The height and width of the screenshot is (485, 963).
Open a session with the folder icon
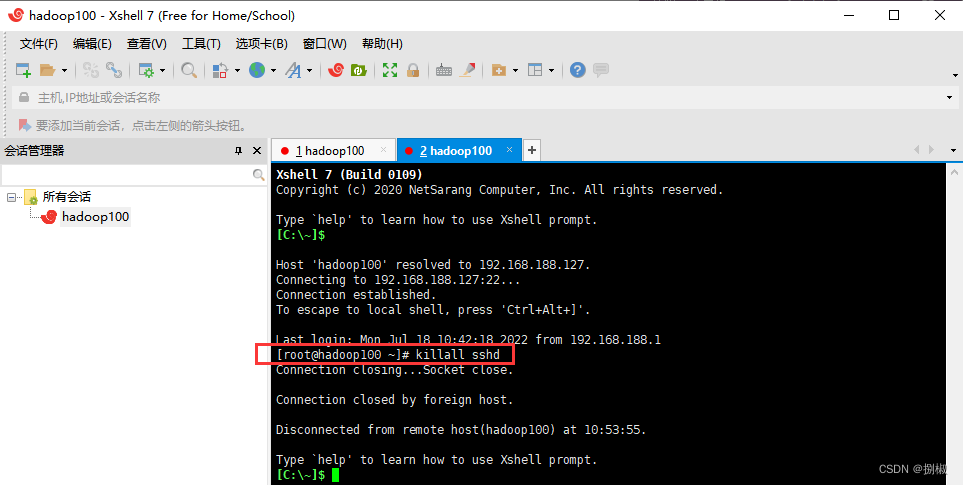(x=48, y=70)
